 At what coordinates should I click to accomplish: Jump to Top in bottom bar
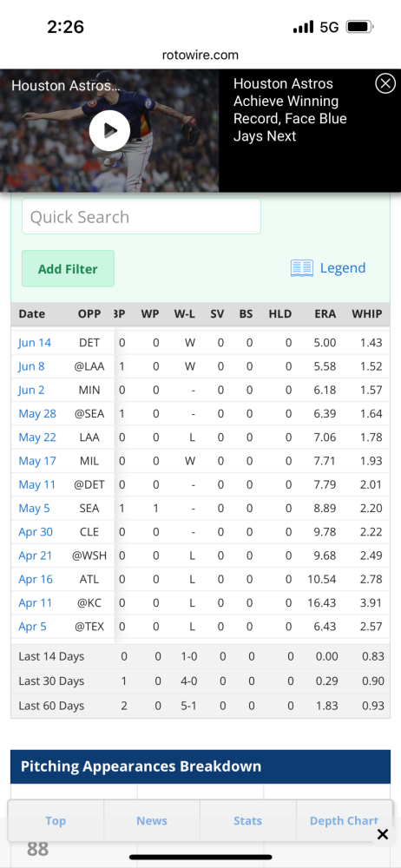(x=56, y=820)
